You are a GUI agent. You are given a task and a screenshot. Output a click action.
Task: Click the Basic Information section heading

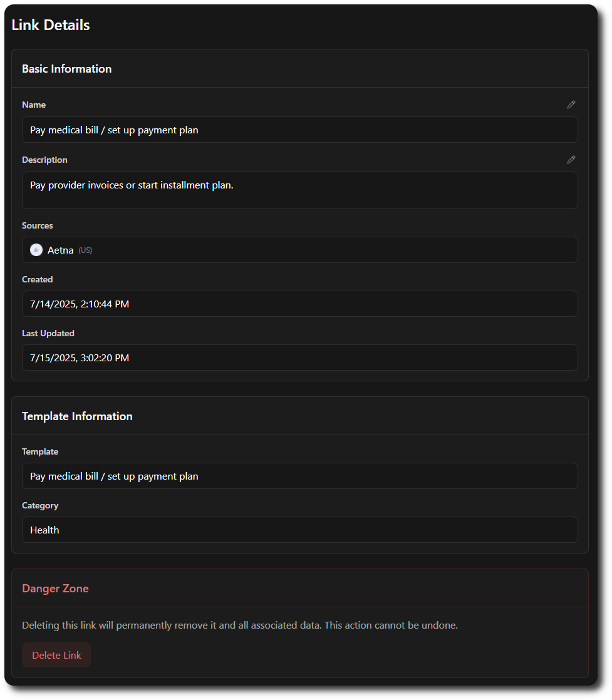click(66, 69)
